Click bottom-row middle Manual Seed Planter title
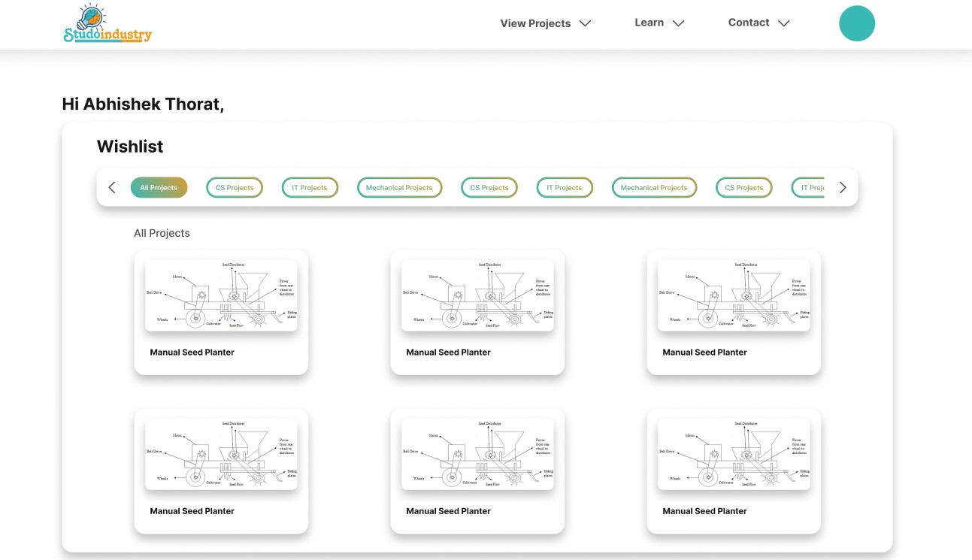Screen dimensions: 972x560 tap(448, 511)
